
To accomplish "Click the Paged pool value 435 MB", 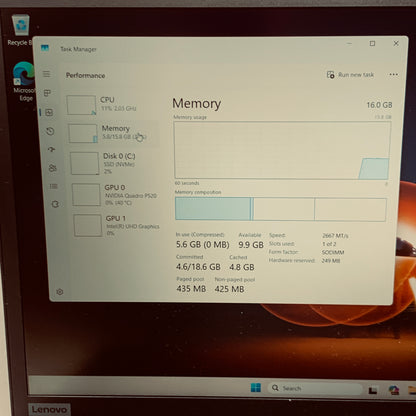I will 191,289.
